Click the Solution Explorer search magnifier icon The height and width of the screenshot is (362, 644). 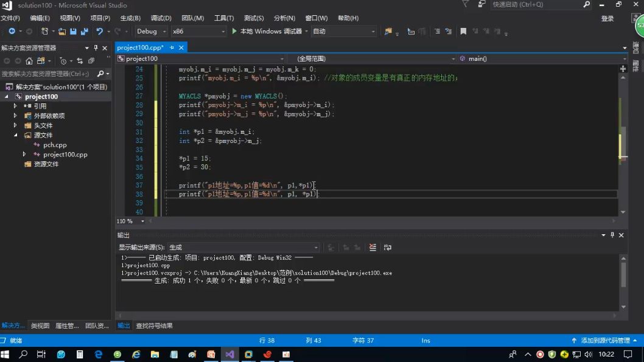(100, 74)
